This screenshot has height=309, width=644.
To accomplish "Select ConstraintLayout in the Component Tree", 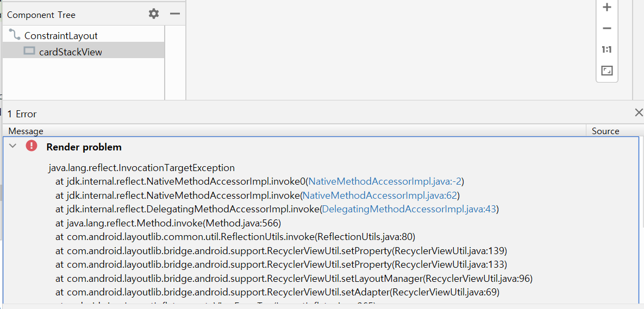I will pos(61,36).
